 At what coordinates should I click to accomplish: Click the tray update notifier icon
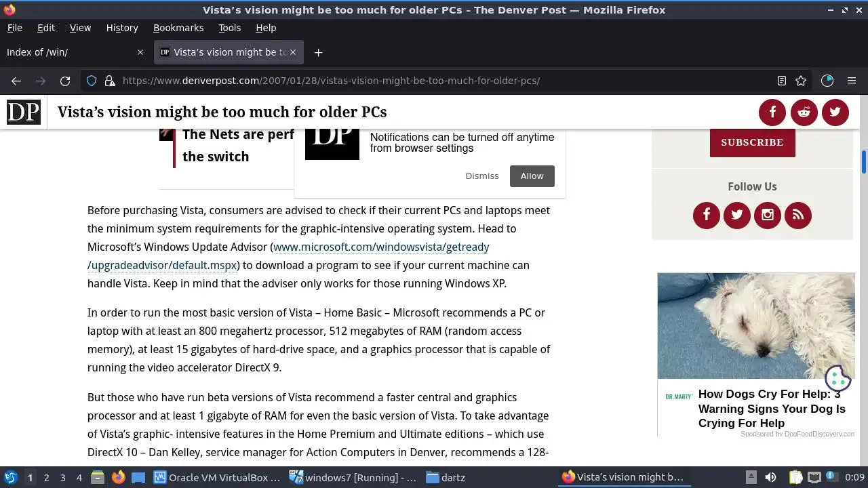tap(831, 477)
